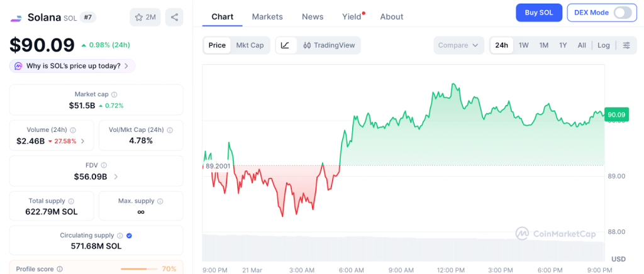Viewport: 644px width, 274px height.
Task: Toggle Log scale on chart
Action: coord(604,45)
